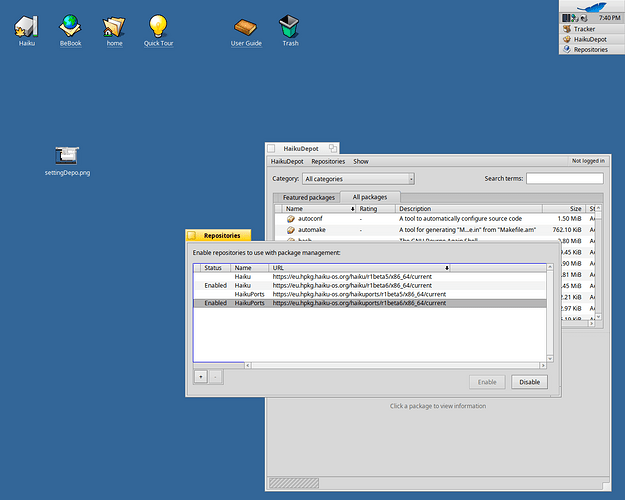Sort packages by Size column header
This screenshot has height=500, width=625.
pyautogui.click(x=564, y=209)
